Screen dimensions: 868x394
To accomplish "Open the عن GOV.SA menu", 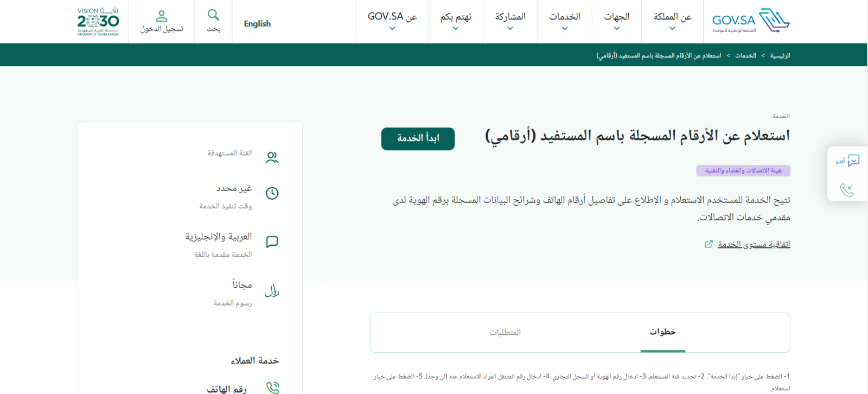I will [x=392, y=22].
